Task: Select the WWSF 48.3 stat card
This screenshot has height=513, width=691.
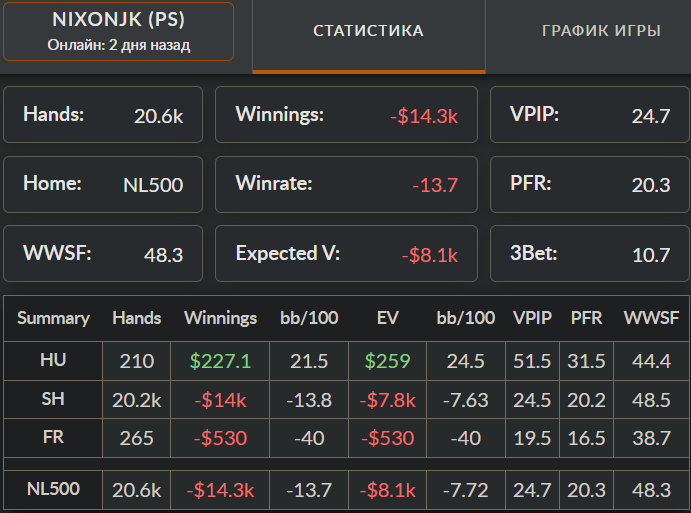Action: click(103, 253)
